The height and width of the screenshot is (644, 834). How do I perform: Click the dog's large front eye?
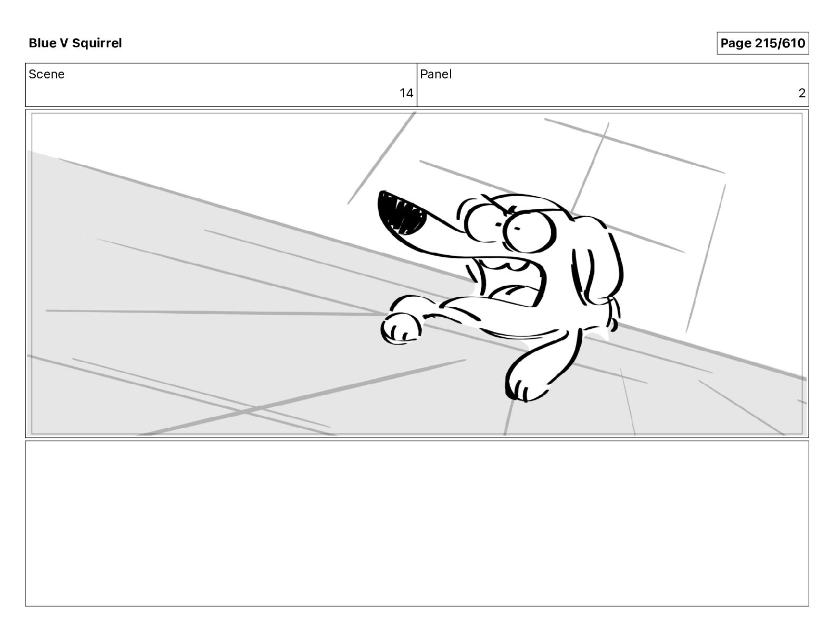tap(529, 229)
